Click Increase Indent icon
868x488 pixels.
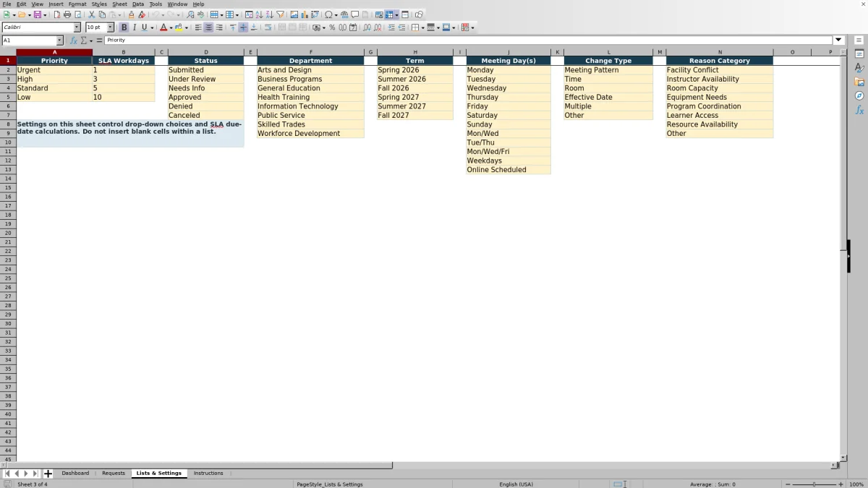coord(391,27)
